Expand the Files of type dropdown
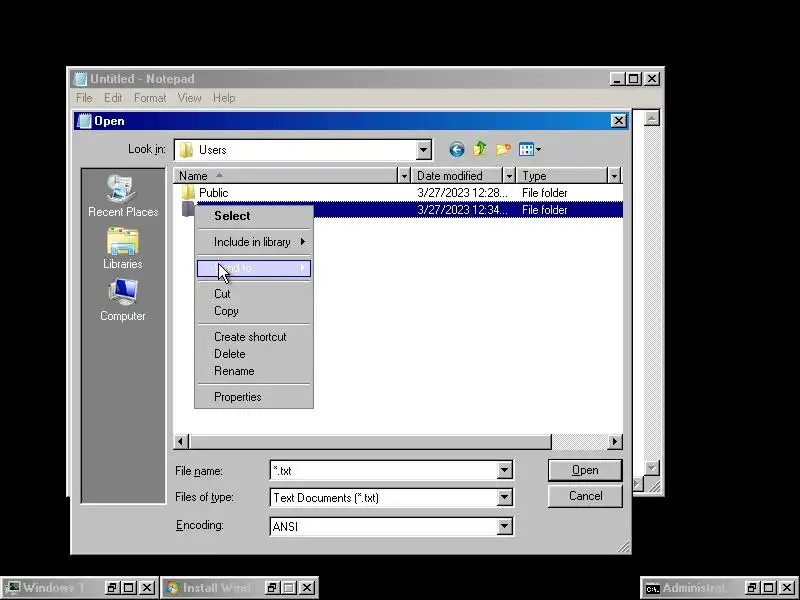800x600 pixels. point(505,497)
